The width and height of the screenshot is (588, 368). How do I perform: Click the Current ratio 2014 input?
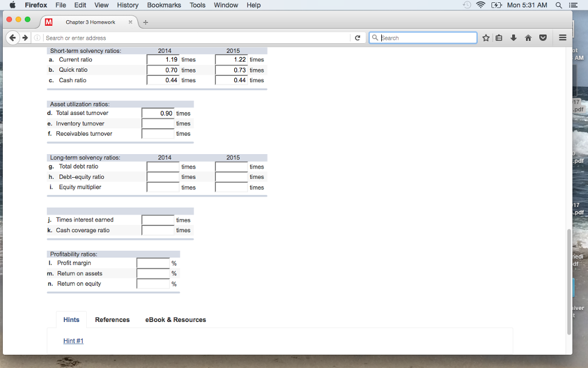pos(163,59)
